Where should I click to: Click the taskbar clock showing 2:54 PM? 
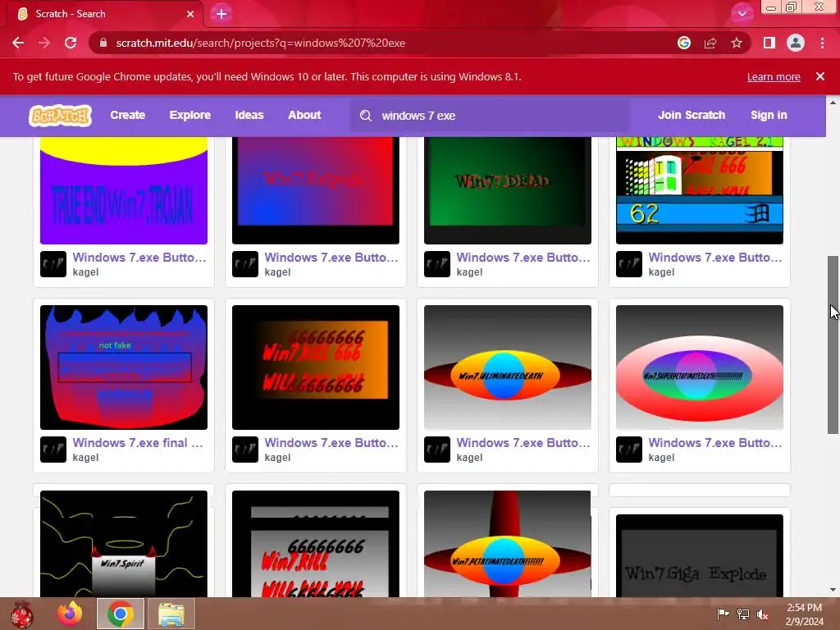(804, 614)
